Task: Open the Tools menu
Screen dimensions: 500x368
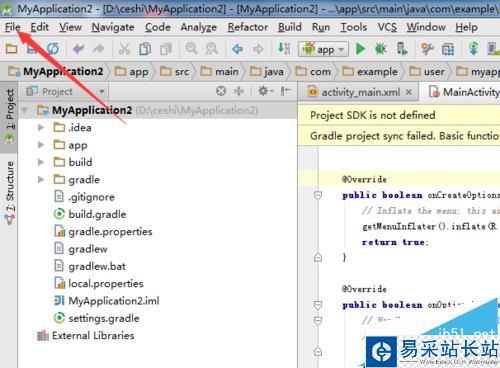Action: 353,27
